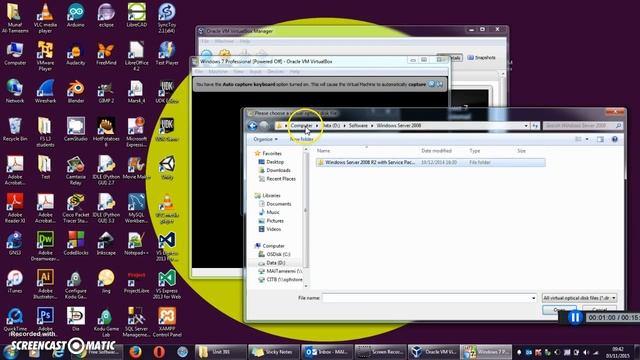Screen dimensions: 640x360
Task: Open VMware Player desktop icon
Action: coord(45,56)
